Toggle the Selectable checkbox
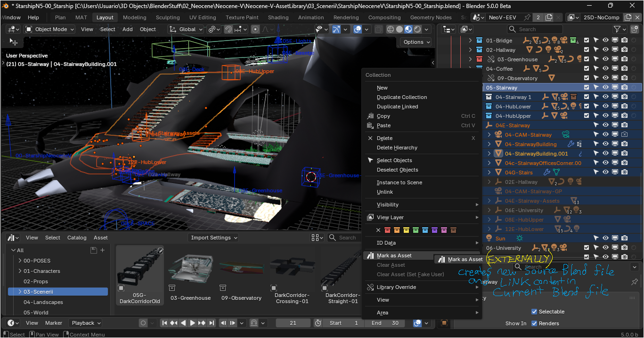 (x=534, y=312)
